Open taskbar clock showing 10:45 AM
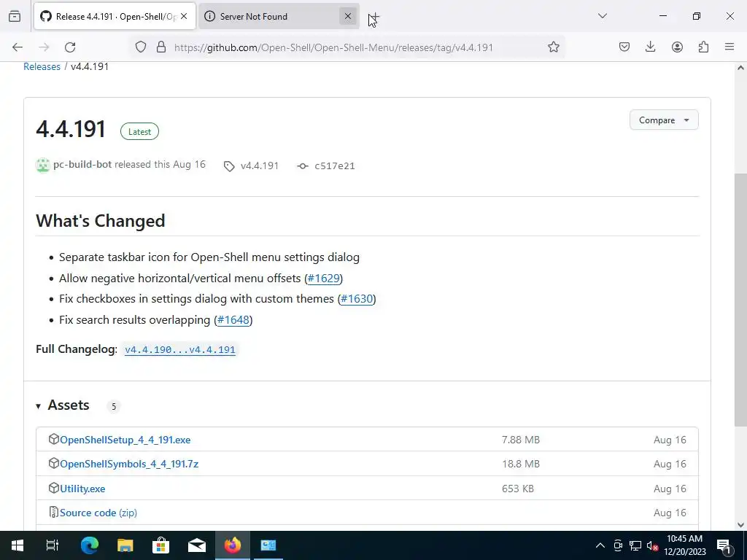 (x=684, y=545)
